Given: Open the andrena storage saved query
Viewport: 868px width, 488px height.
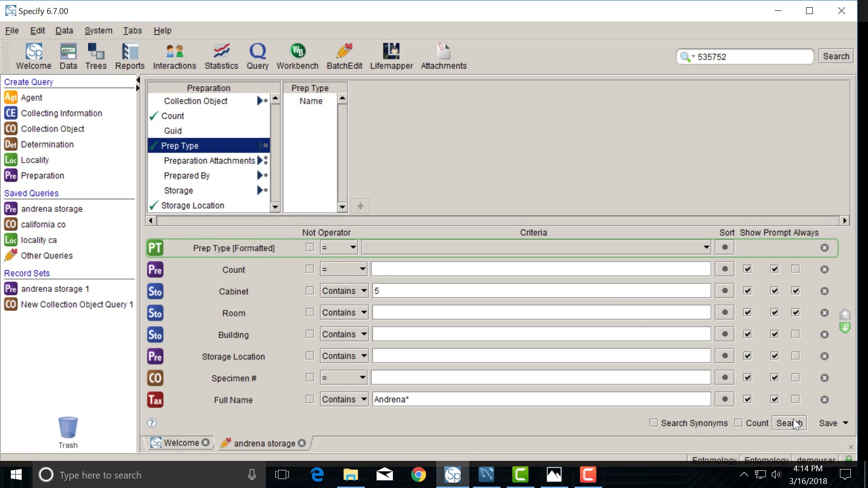Looking at the screenshot, I should 52,209.
